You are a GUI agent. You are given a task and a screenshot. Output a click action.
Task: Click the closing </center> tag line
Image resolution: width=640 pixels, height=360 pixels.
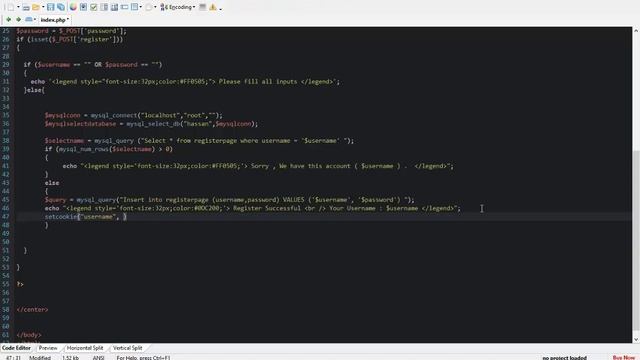[x=32, y=309]
